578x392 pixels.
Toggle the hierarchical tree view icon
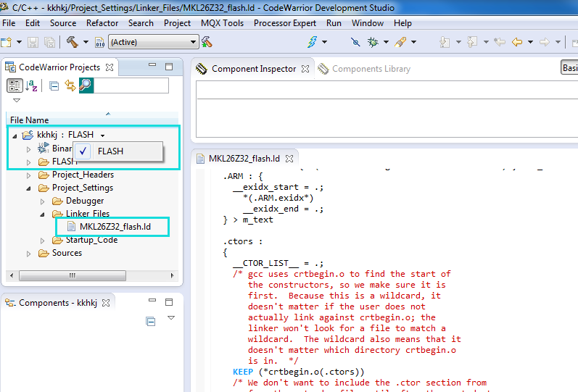click(x=15, y=86)
